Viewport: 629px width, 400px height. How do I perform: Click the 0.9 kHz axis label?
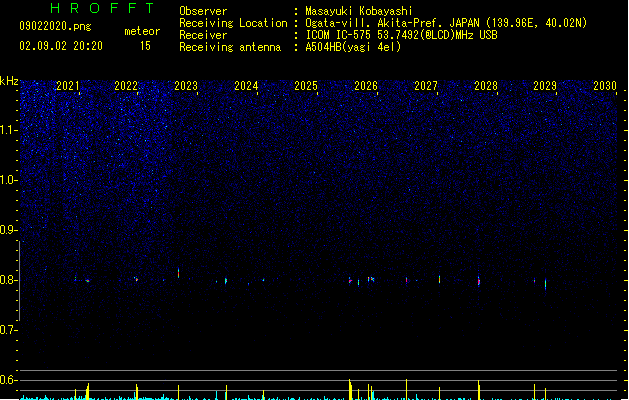coord(8,230)
